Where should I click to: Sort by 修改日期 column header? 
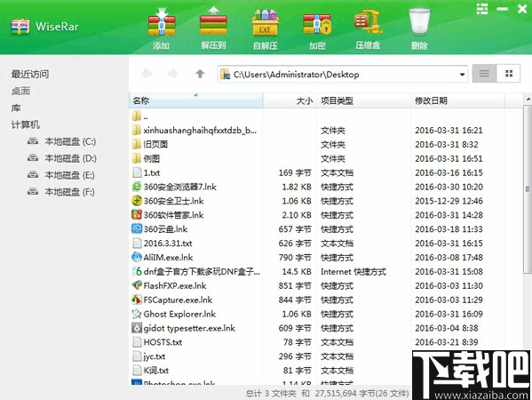[x=457, y=100]
